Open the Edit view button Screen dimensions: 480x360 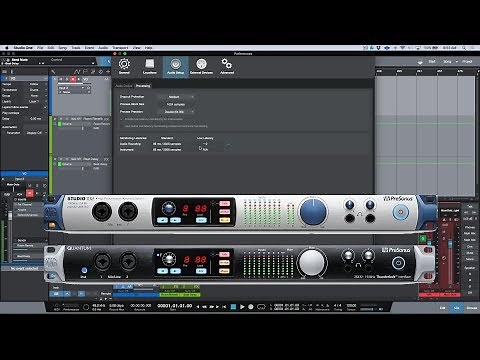point(443,308)
